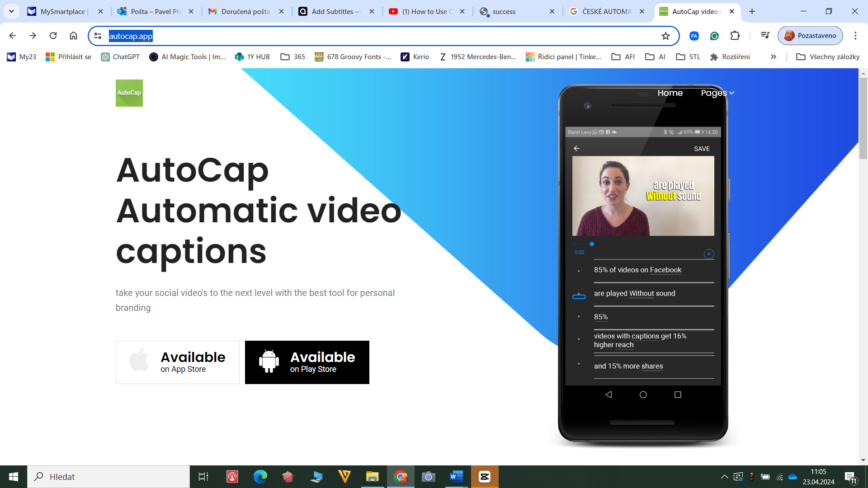Click the phone mockup image
This screenshot has height=488, width=868.
click(643, 263)
